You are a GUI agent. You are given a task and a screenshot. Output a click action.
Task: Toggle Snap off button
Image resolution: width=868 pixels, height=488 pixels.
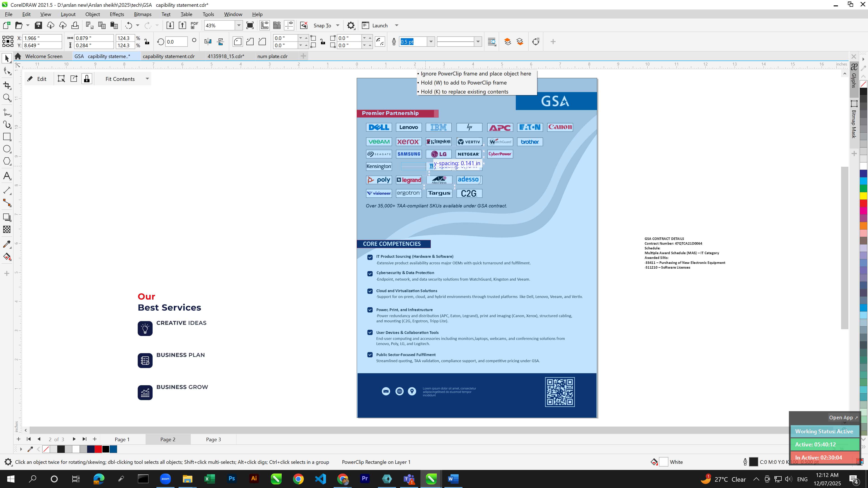(304, 25)
